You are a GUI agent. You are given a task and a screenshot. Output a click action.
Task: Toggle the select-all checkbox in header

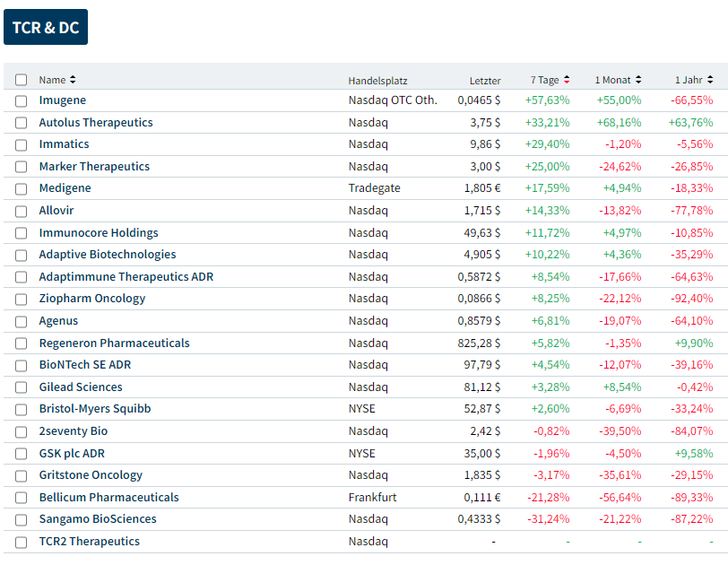22,80
